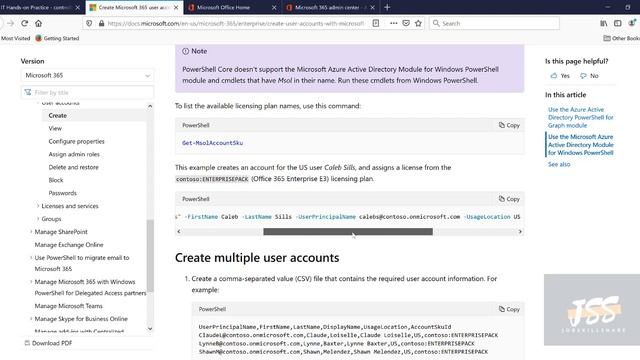
Task: Open Configure properties in sidebar
Action: click(x=76, y=141)
